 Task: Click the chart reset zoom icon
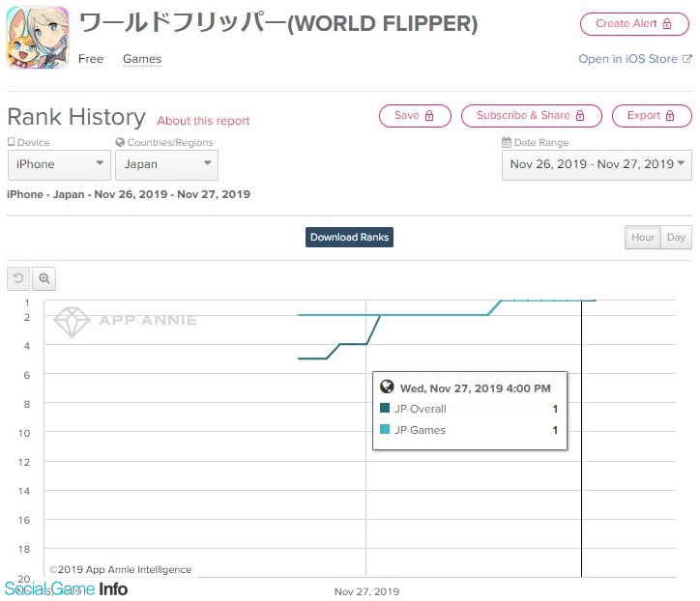click(x=18, y=278)
